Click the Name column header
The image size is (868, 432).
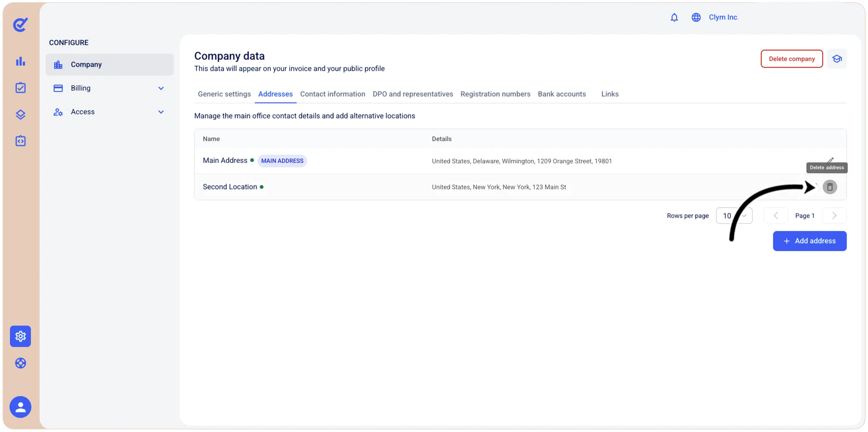click(x=211, y=139)
